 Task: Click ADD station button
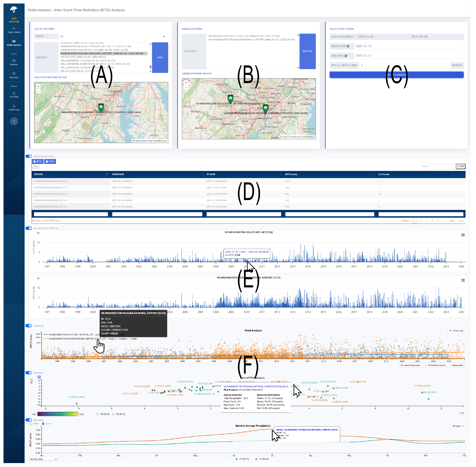click(160, 58)
